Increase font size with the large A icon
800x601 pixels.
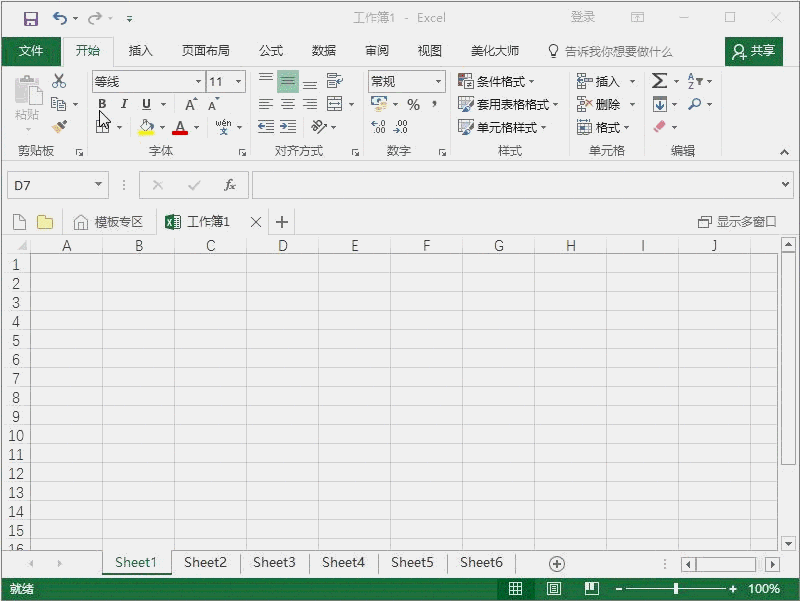190,105
